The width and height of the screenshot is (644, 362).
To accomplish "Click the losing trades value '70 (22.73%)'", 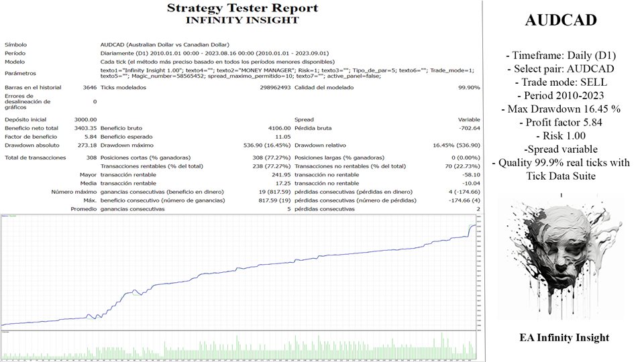I will tap(462, 166).
